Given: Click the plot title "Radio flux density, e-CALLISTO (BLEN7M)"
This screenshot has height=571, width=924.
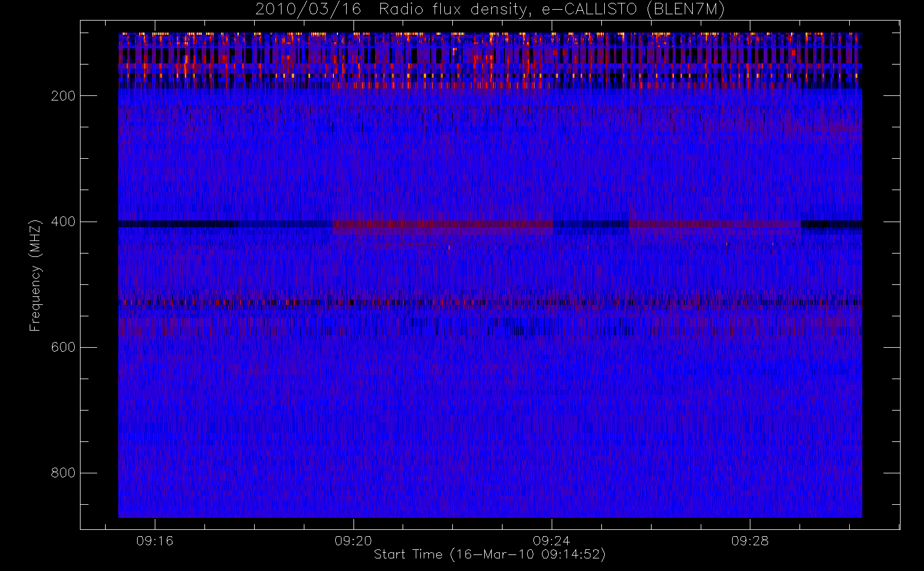Looking at the screenshot, I should (x=552, y=10).
